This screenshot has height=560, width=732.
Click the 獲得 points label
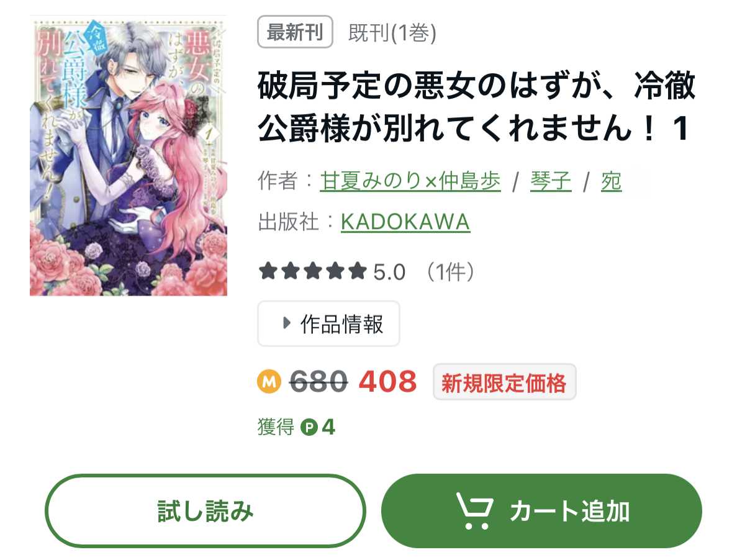pos(276,427)
